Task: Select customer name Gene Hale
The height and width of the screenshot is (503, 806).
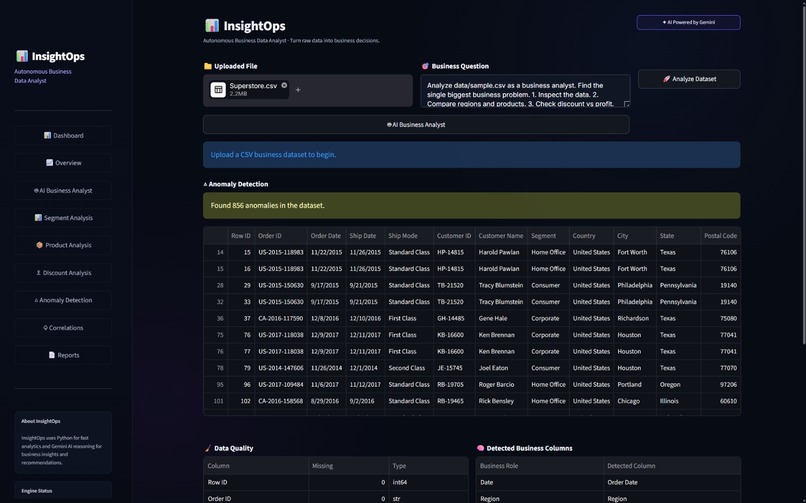Action: pyautogui.click(x=501, y=319)
